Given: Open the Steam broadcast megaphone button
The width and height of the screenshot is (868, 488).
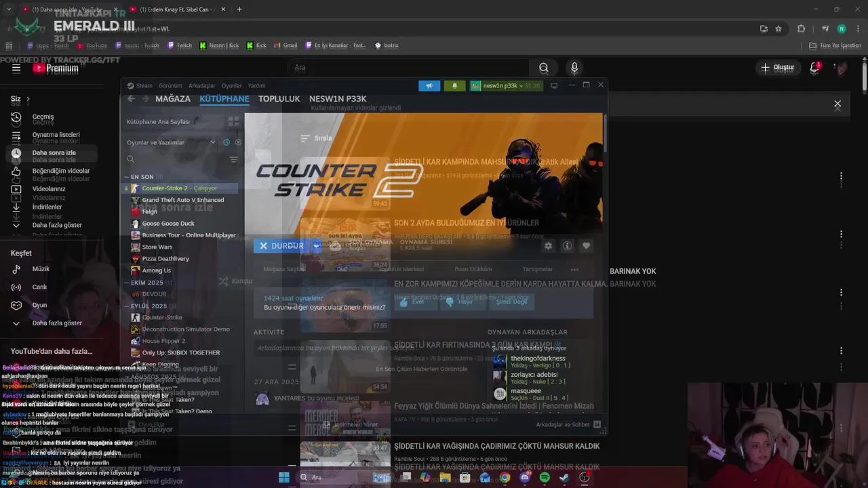Looking at the screenshot, I should pos(429,85).
